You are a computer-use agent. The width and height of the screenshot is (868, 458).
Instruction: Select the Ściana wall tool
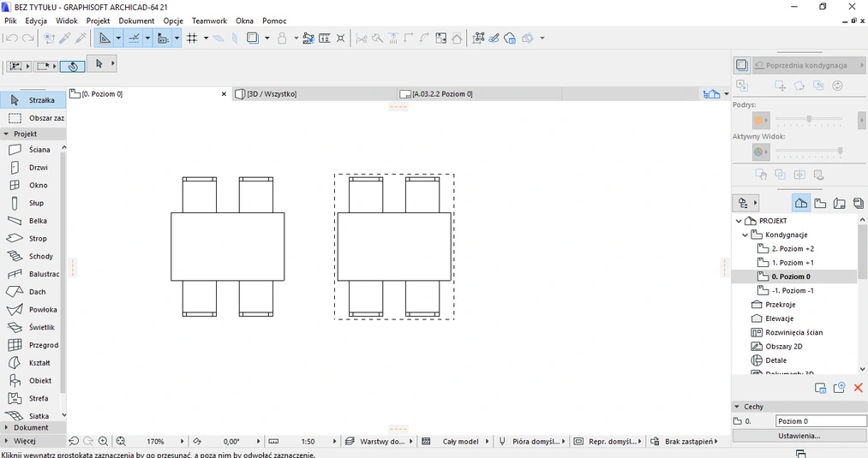point(31,149)
